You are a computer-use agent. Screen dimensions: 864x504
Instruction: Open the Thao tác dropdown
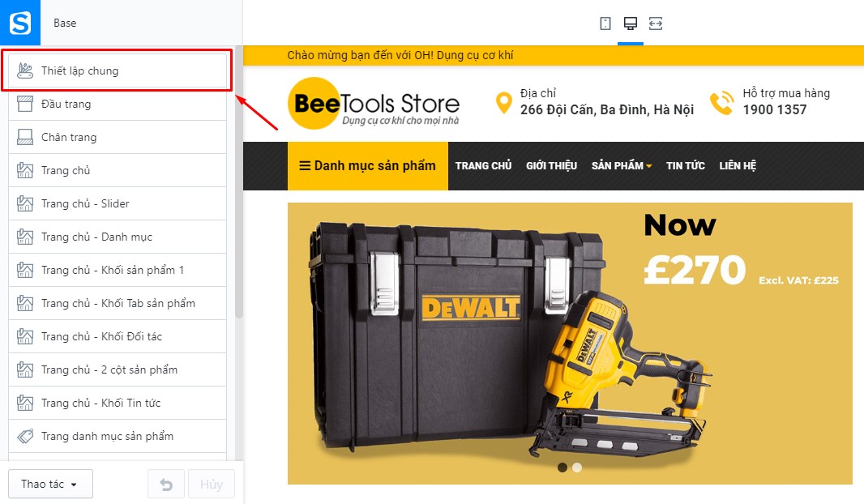point(51,485)
